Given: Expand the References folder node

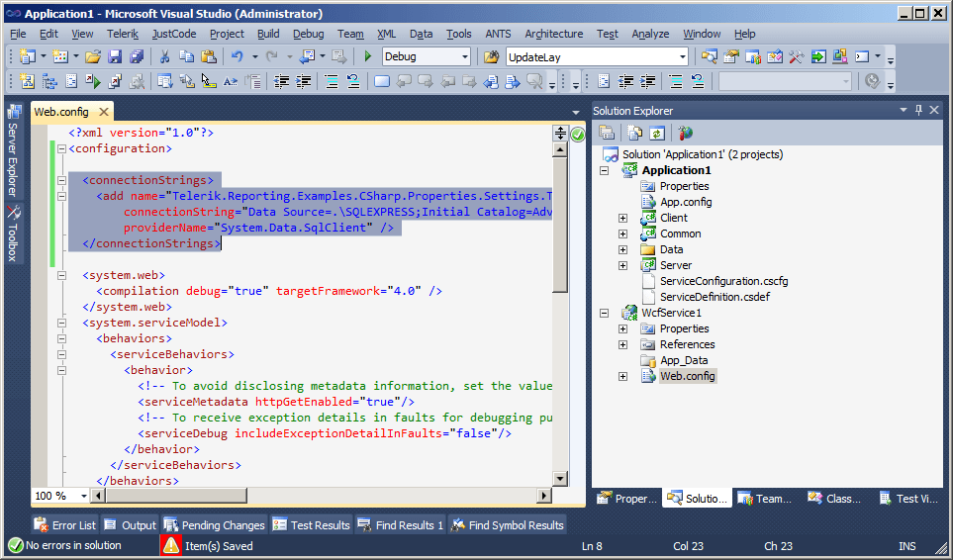Looking at the screenshot, I should 622,344.
